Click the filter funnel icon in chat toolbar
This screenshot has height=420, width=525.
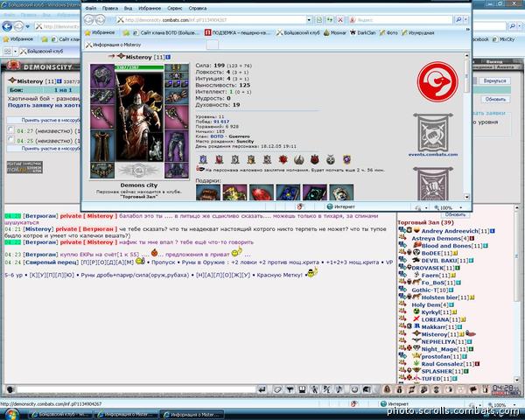tap(290, 389)
